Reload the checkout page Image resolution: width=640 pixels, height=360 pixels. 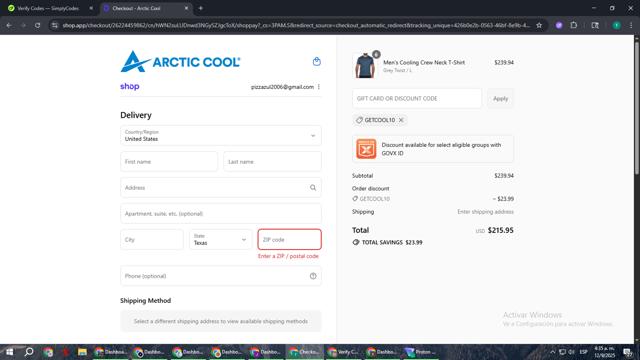click(38, 25)
